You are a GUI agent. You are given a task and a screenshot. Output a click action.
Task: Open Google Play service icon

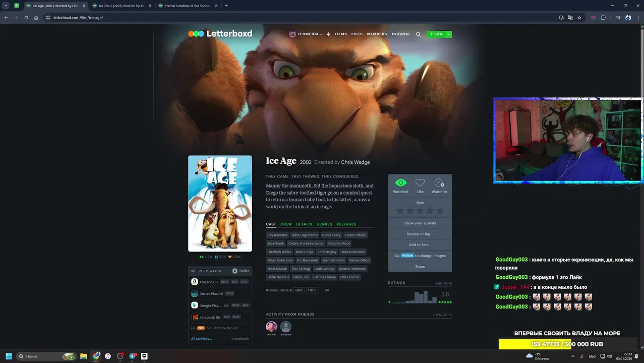tap(195, 305)
